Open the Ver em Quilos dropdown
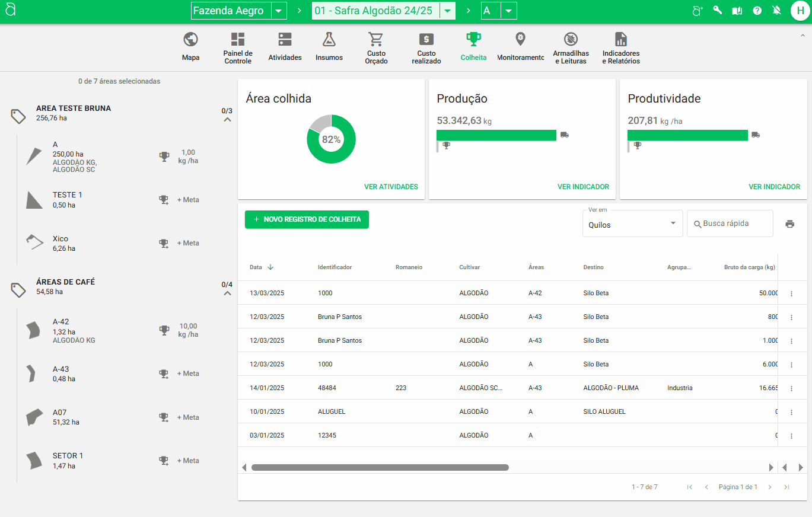 coord(632,224)
